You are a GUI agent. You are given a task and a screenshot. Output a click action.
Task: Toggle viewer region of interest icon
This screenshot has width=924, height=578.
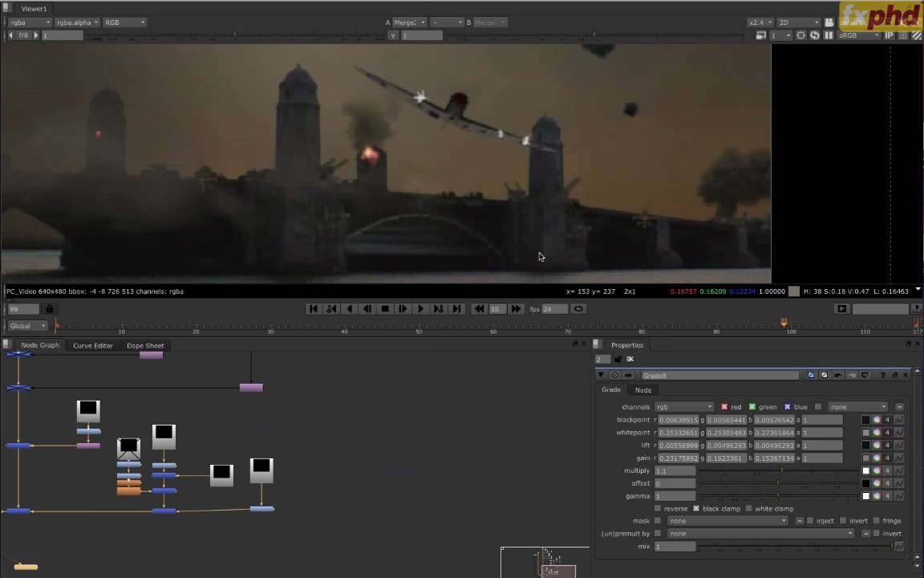[x=800, y=35]
